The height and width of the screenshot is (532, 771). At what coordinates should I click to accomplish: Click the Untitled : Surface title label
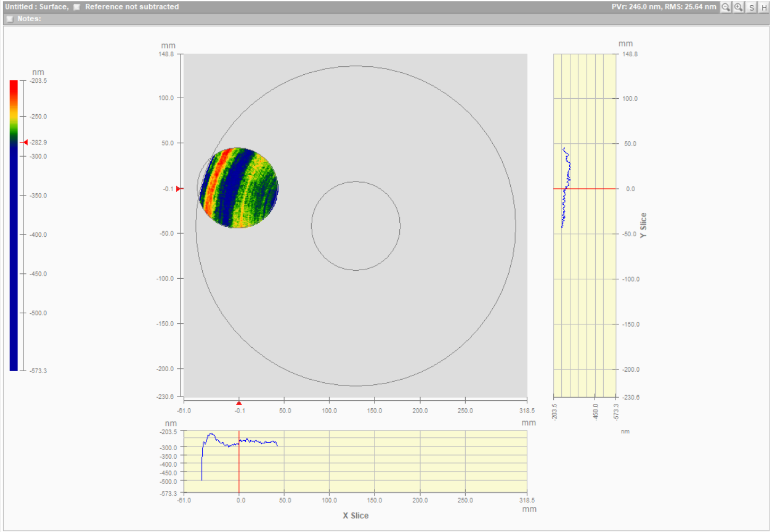pyautogui.click(x=37, y=7)
